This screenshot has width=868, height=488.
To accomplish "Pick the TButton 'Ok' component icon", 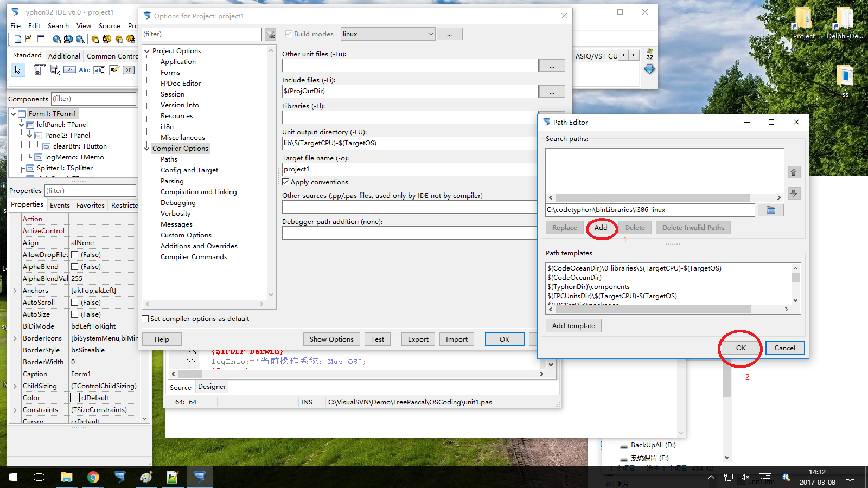I will pos(69,70).
